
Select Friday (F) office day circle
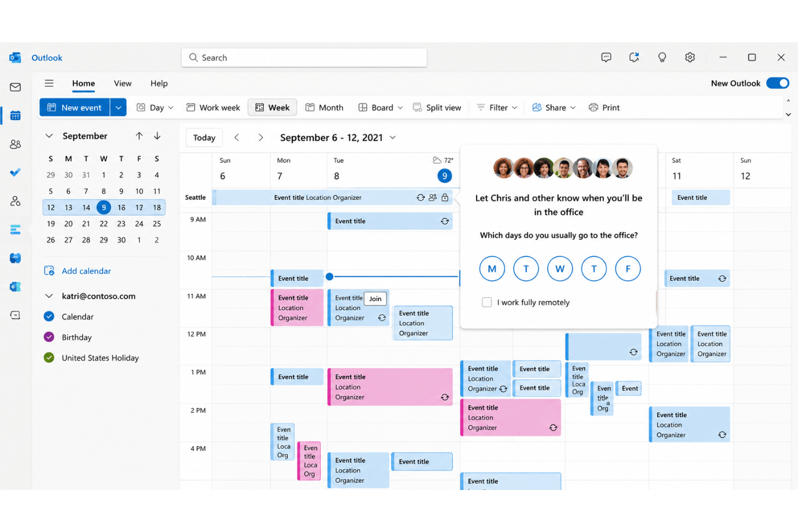(628, 268)
